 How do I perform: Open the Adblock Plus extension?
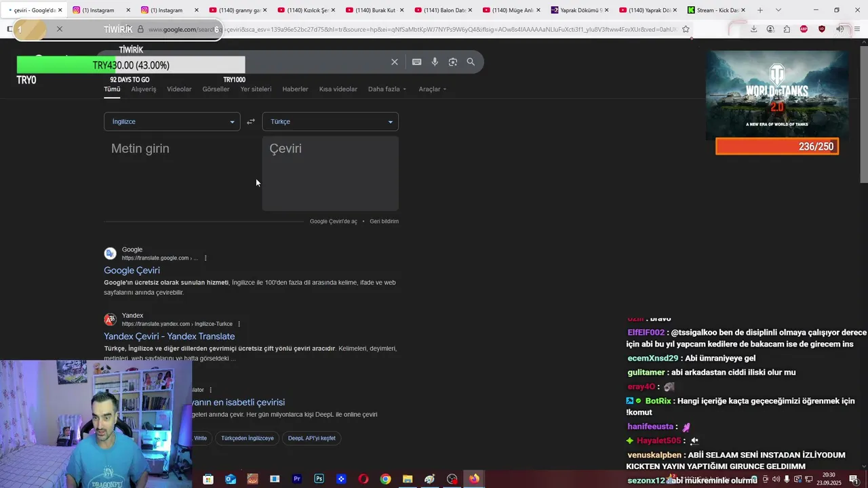pos(804,29)
